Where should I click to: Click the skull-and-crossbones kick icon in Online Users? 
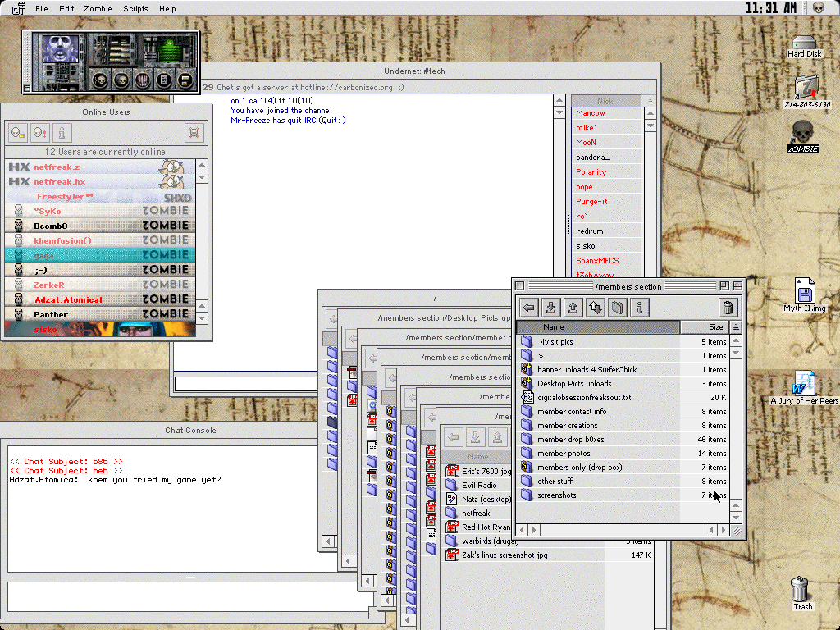pos(194,132)
